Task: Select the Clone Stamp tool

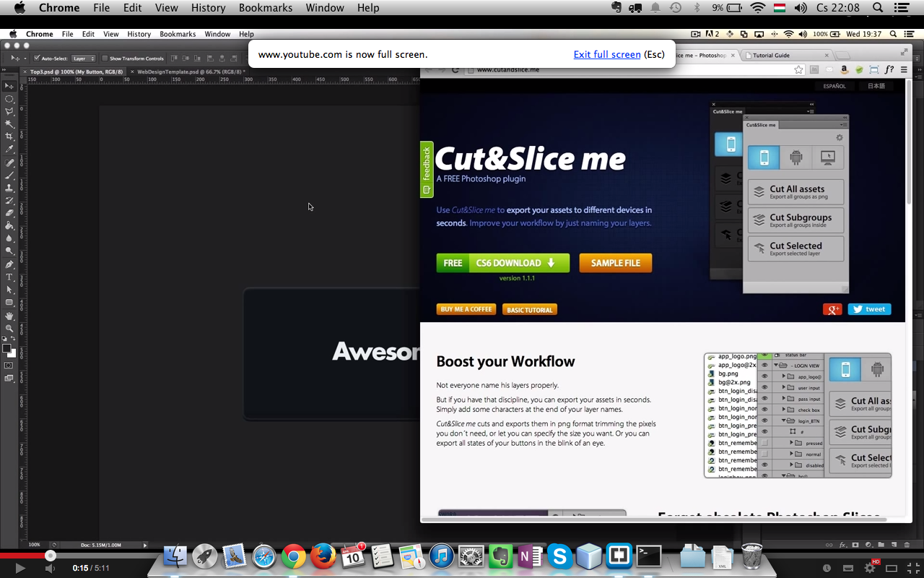Action: pyautogui.click(x=9, y=188)
